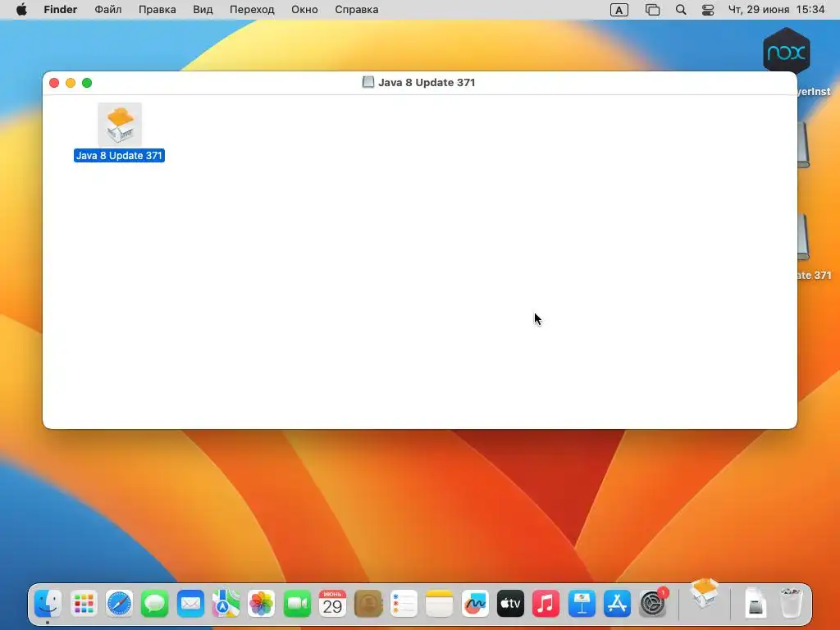Open Calendar from the Dock
The width and height of the screenshot is (840, 630).
tap(332, 605)
